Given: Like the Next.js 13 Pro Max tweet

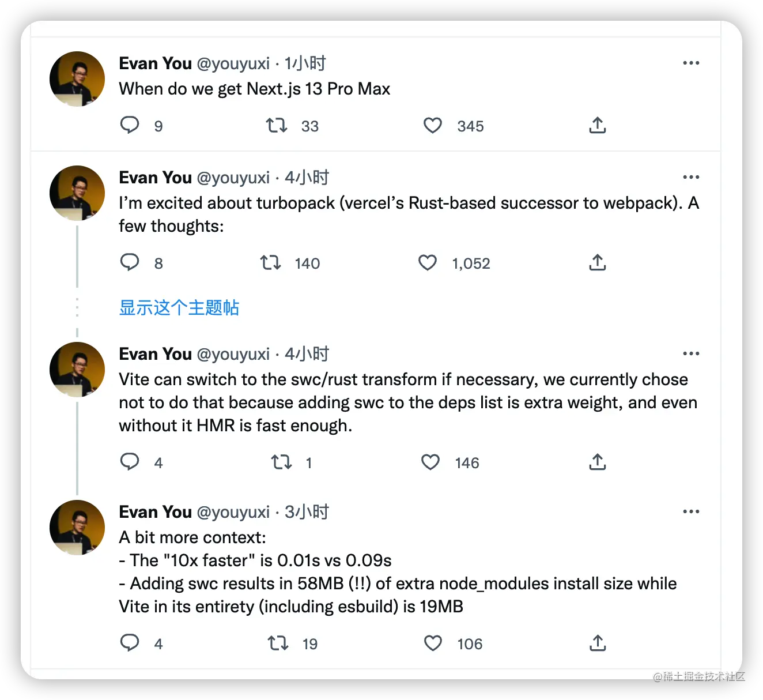Looking at the screenshot, I should (x=433, y=125).
